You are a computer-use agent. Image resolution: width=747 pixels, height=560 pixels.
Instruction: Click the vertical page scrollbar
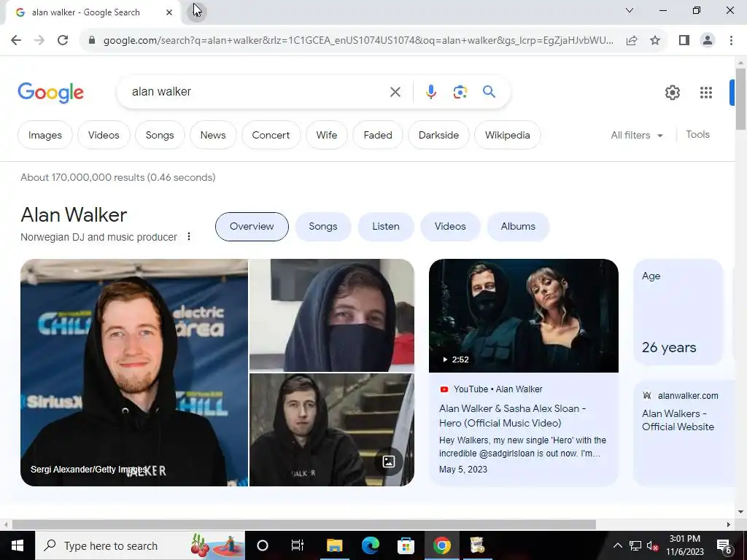coord(740,99)
